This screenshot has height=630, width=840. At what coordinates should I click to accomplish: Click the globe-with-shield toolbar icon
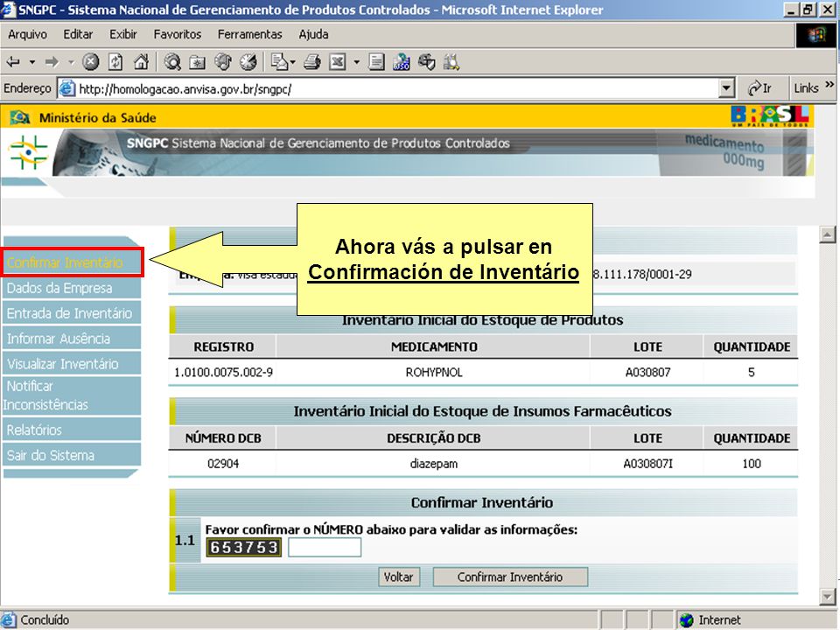point(426,62)
